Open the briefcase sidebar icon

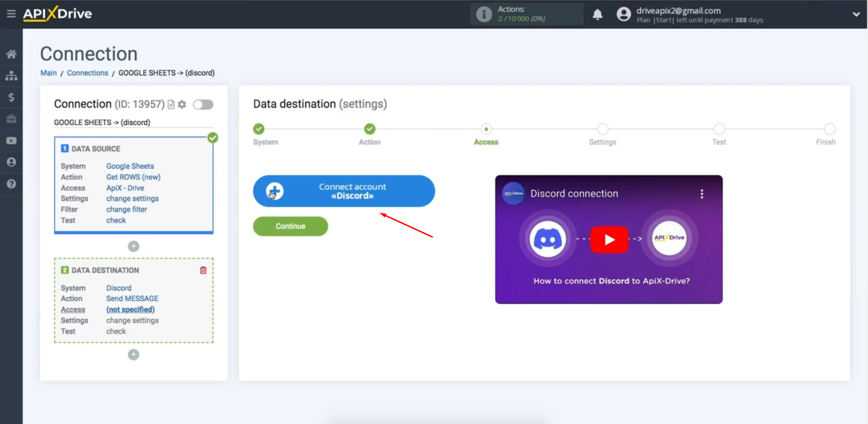coord(11,119)
